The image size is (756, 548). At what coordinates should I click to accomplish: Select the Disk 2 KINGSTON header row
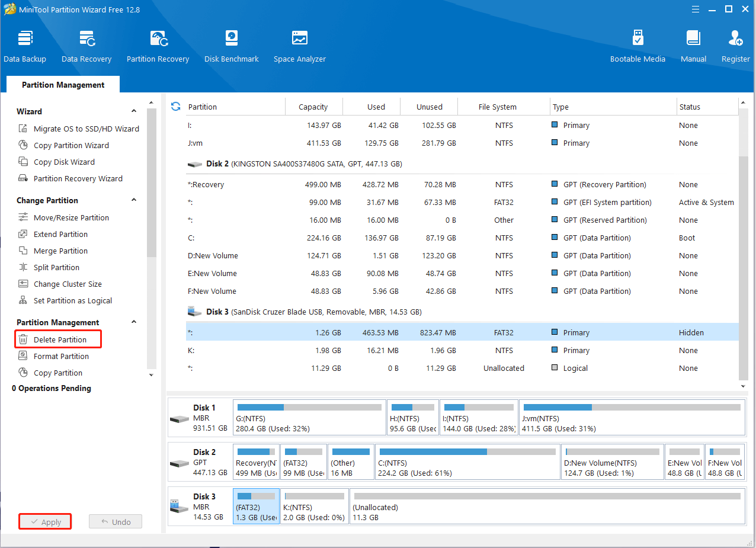pyautogui.click(x=463, y=164)
